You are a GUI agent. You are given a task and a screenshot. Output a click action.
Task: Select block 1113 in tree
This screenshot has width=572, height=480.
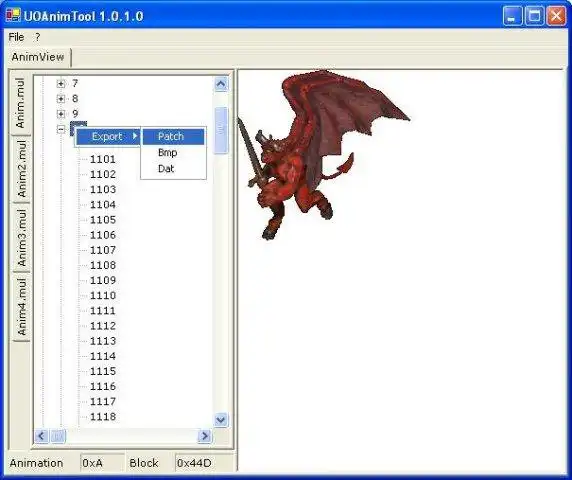(x=103, y=341)
